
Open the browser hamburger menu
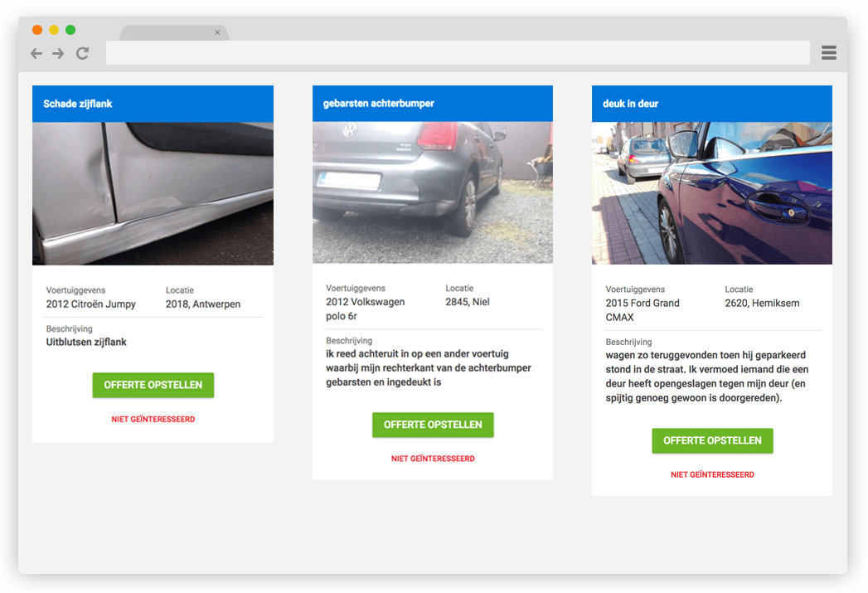pos(829,52)
